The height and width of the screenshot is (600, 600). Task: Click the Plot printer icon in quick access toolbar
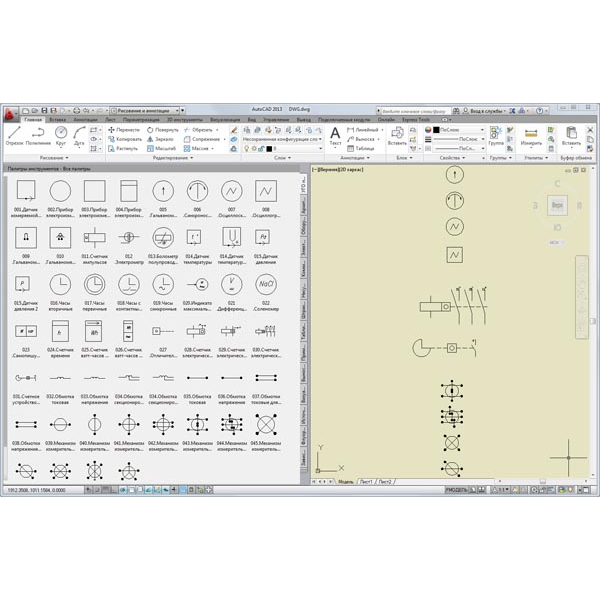77,111
